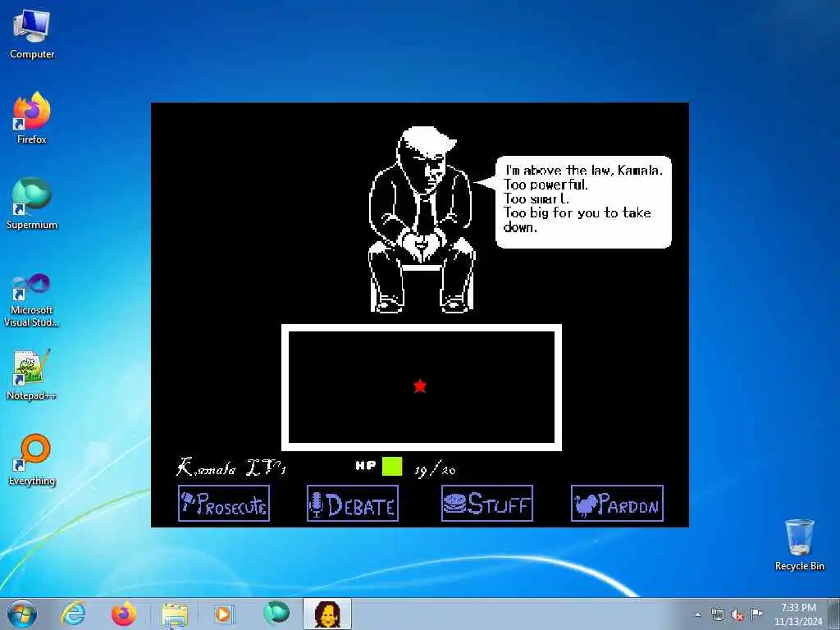Open the Action Center flag icon

pos(756,614)
